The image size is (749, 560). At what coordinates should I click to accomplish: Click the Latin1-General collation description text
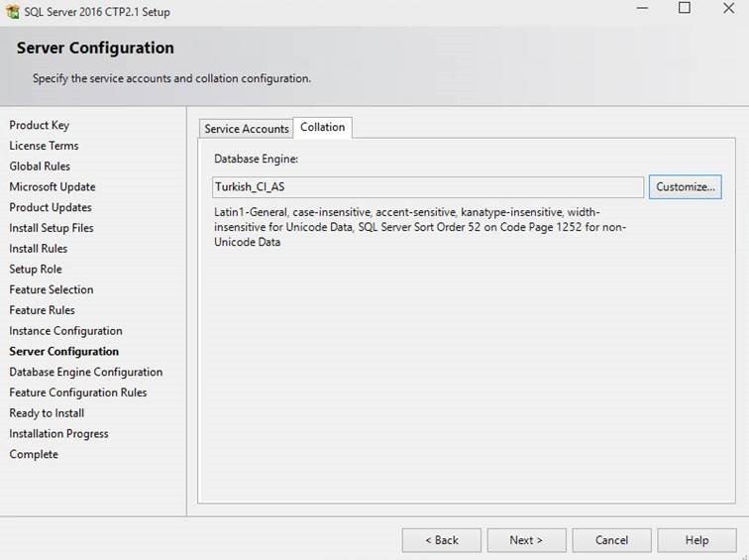coord(420,227)
